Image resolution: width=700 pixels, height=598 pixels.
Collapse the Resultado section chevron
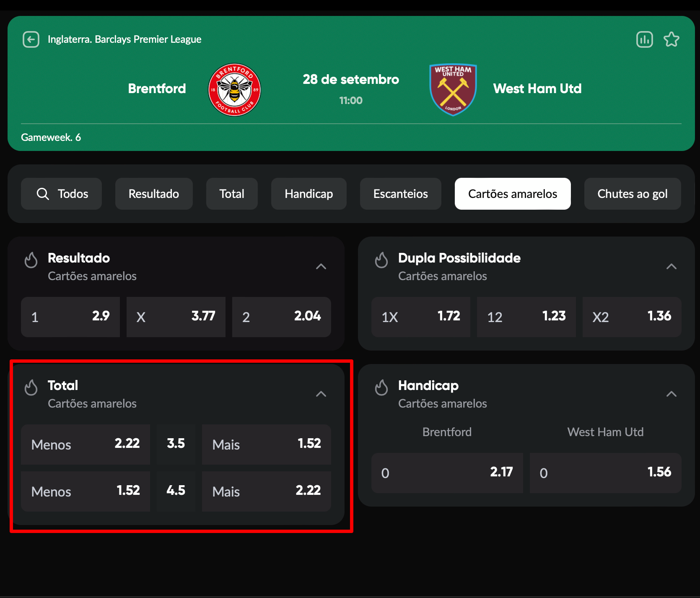pyautogui.click(x=321, y=266)
